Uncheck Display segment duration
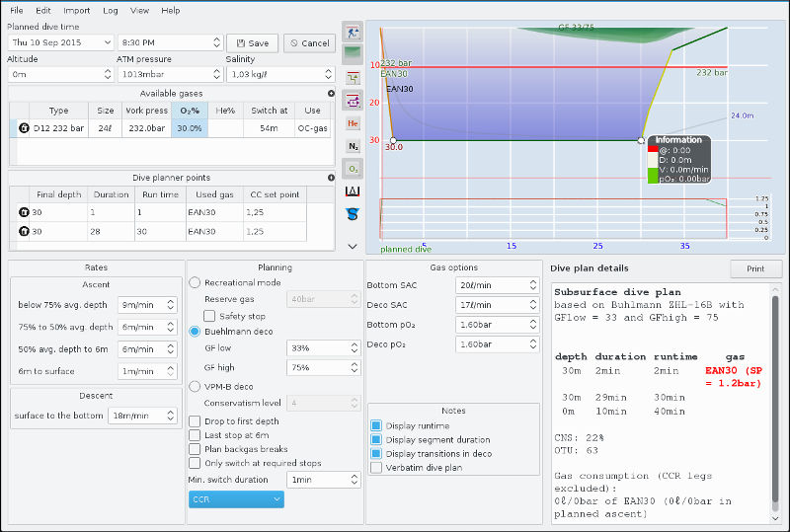This screenshot has height=532, width=790. pos(376,440)
